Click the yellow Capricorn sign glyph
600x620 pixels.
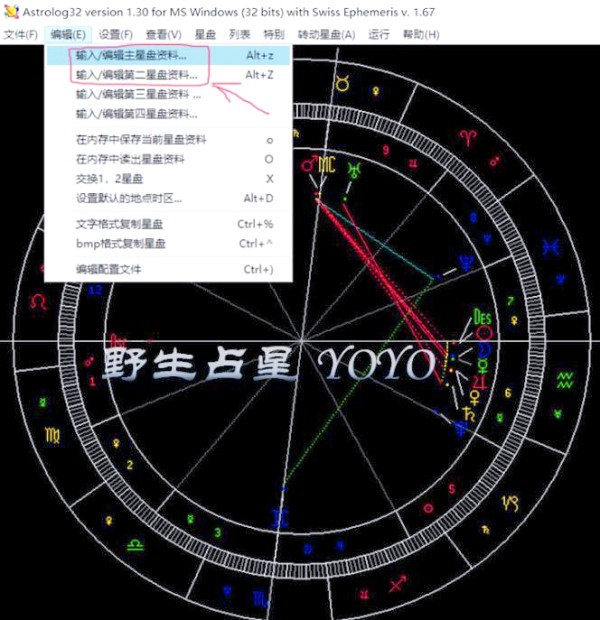(510, 503)
